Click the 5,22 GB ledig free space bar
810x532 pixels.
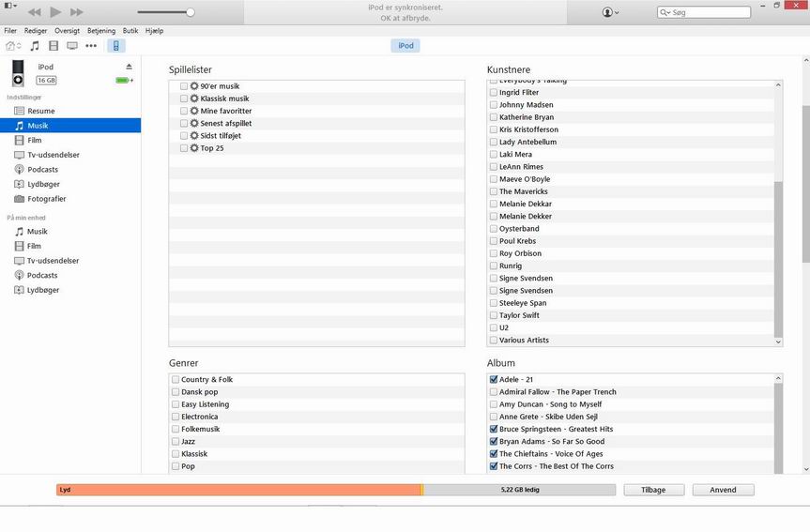coord(520,490)
